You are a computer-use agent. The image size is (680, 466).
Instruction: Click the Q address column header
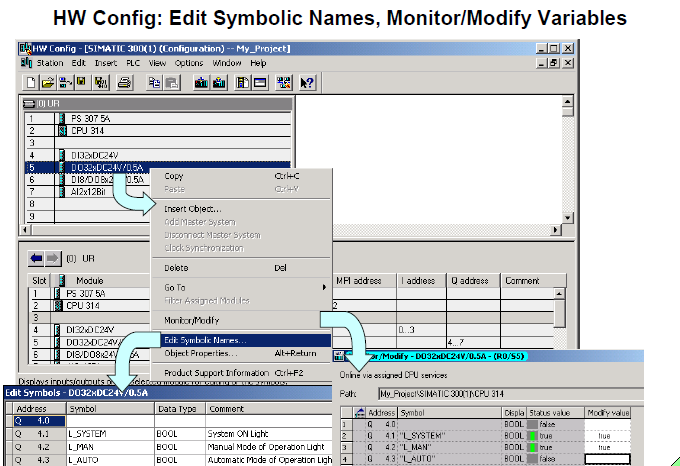coord(473,280)
